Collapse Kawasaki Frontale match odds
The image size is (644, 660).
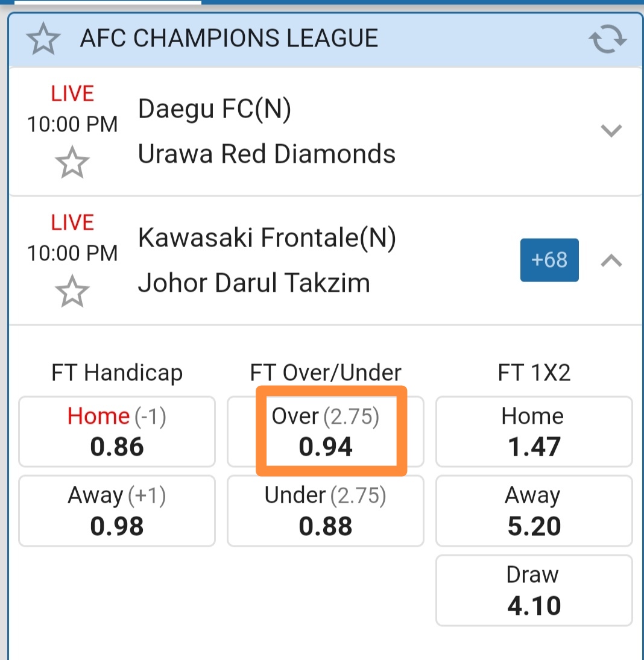[x=611, y=260]
